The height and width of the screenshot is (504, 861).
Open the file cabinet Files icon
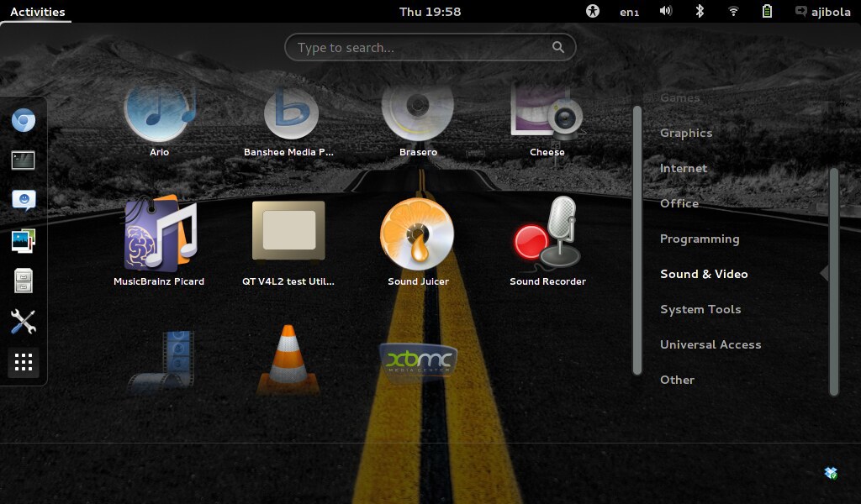tap(24, 281)
